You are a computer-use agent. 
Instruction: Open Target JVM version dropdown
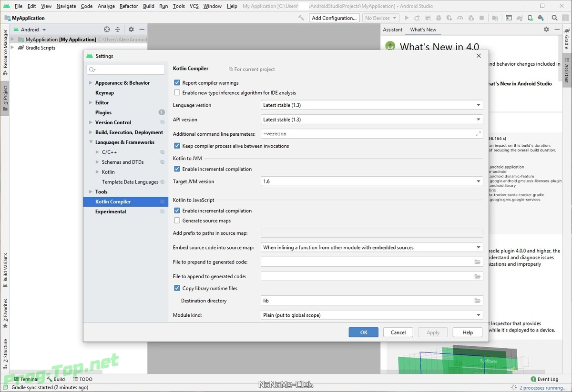click(372, 181)
